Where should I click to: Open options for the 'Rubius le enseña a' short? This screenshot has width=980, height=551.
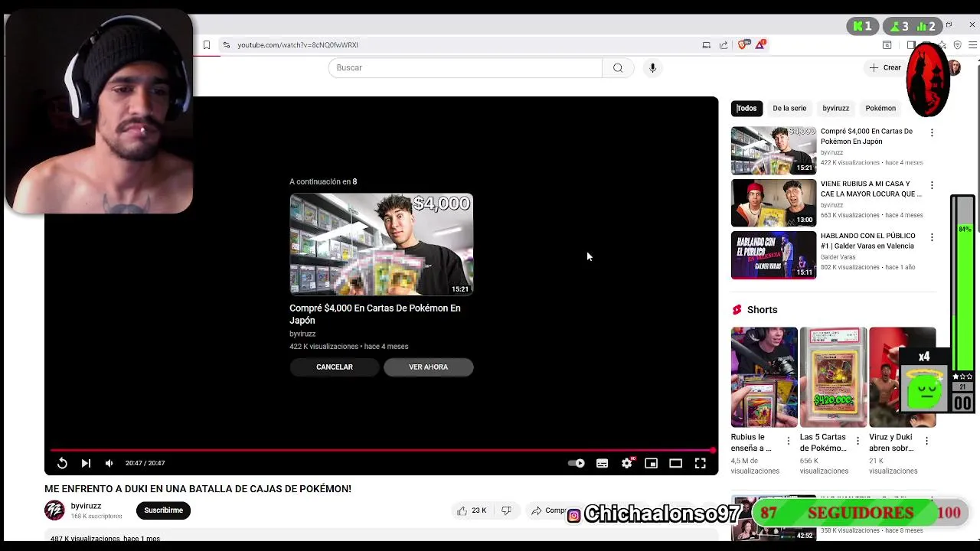(789, 441)
